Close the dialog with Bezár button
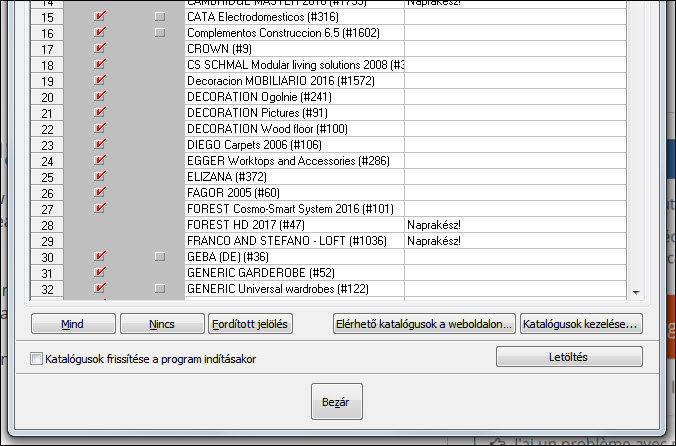Viewport: 676px width, 446px height. coord(337,402)
